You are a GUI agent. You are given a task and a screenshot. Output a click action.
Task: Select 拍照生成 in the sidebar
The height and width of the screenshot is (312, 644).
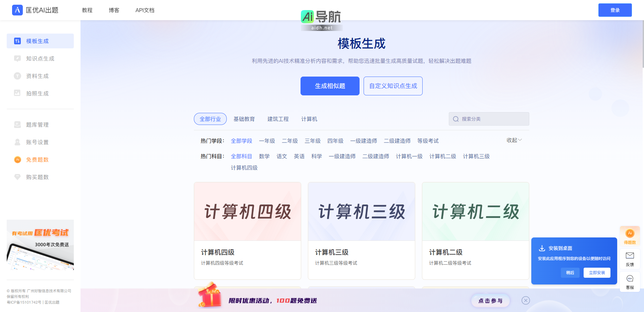(x=37, y=93)
